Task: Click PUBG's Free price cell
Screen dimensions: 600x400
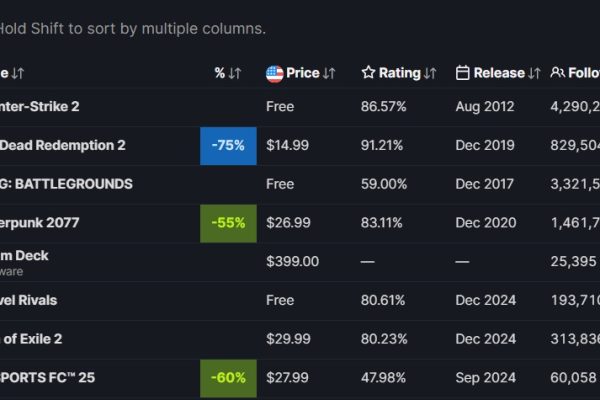Action: tap(280, 184)
